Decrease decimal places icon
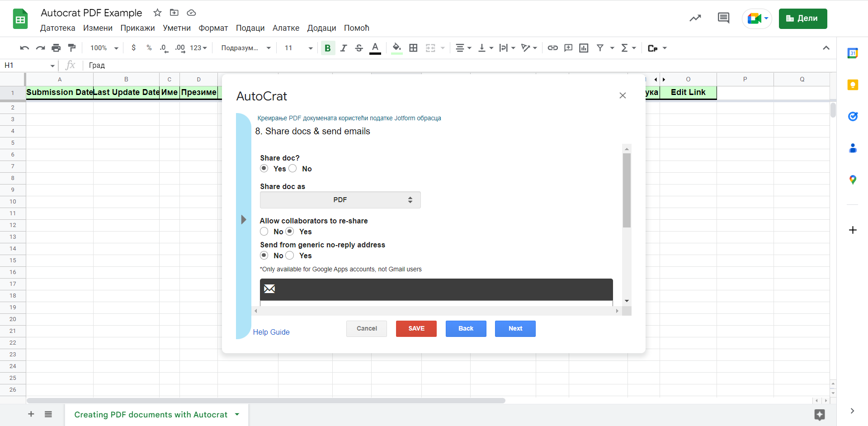Viewport: 868px width, 426px height. pyautogui.click(x=164, y=48)
